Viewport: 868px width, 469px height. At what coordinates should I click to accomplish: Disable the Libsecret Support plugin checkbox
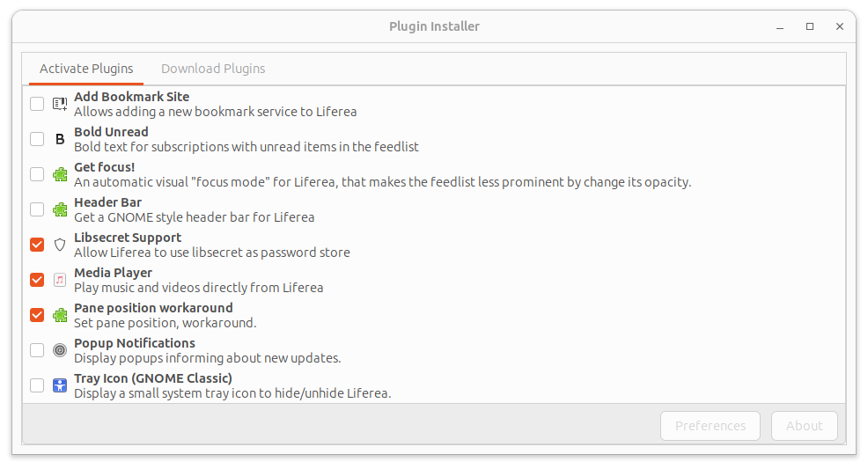click(37, 245)
